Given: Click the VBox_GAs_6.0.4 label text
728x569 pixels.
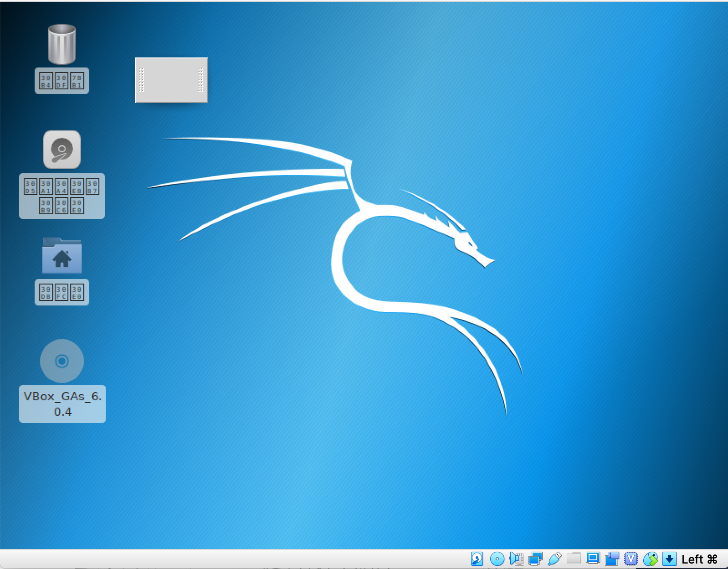Looking at the screenshot, I should coord(62,404).
